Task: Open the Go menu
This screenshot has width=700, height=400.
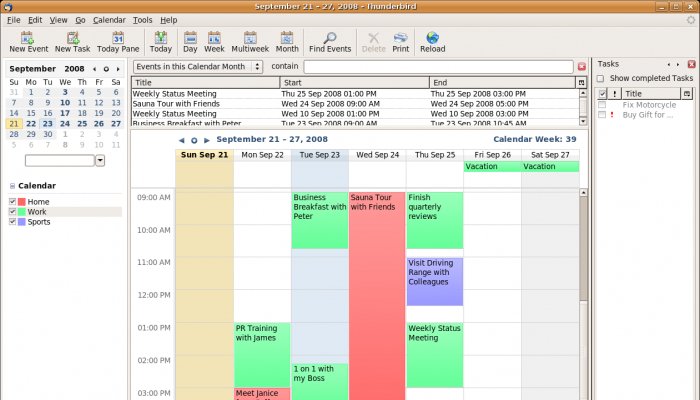Action: pyautogui.click(x=80, y=20)
